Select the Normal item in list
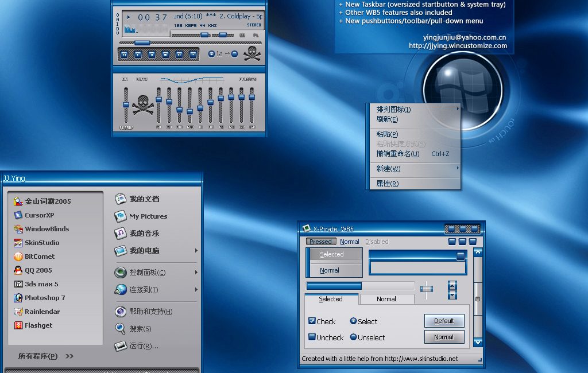Viewport: 588px width, 373px height. coord(336,270)
